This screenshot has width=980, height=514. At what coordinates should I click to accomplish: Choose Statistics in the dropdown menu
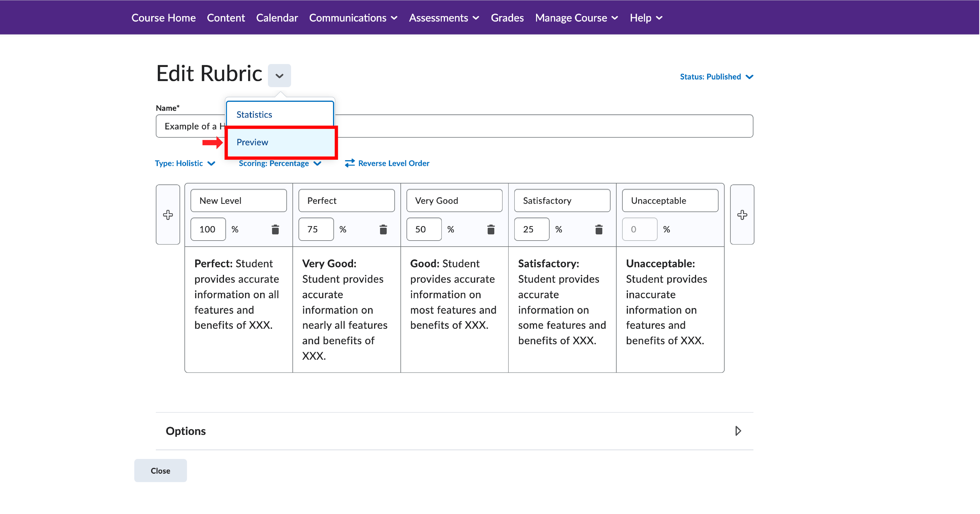click(254, 114)
